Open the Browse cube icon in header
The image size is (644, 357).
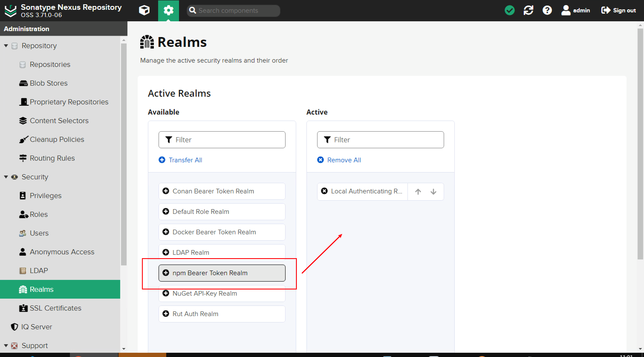[144, 10]
